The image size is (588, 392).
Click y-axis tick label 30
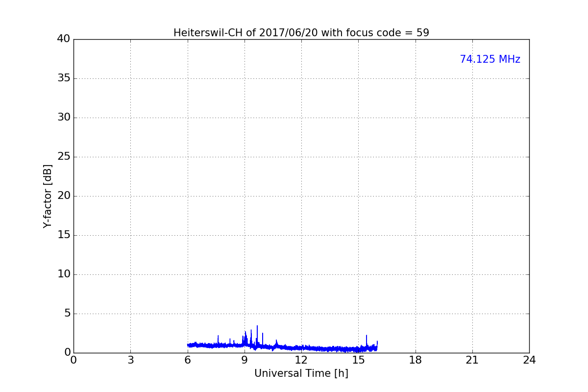(x=64, y=118)
